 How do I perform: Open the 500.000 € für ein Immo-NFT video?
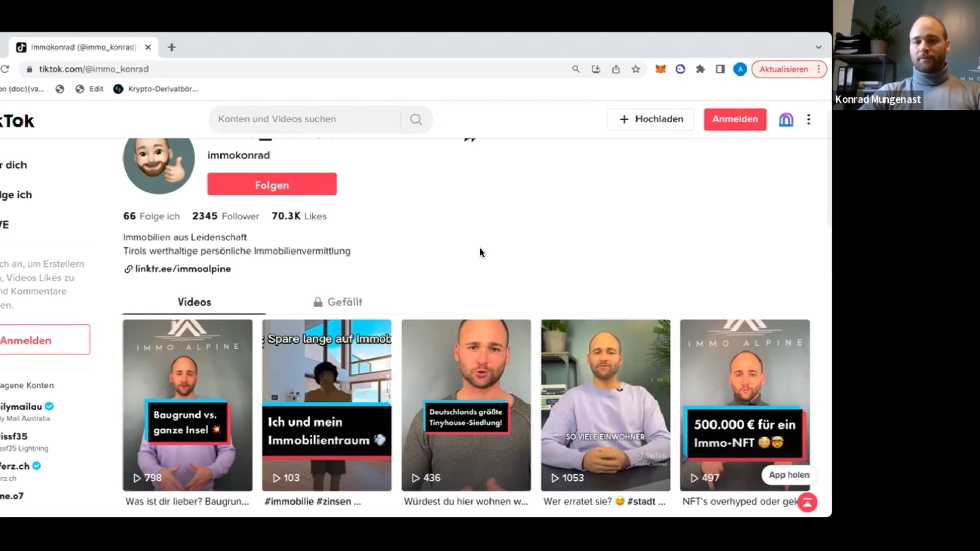745,405
